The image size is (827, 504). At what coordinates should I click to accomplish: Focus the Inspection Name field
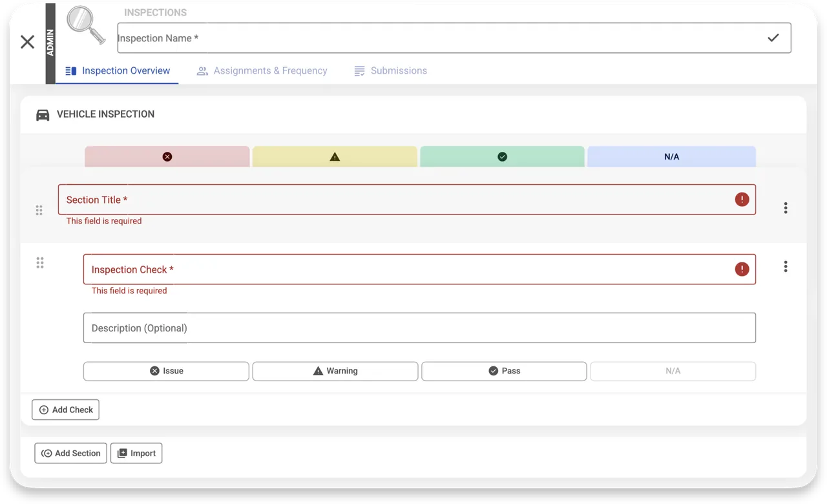point(454,37)
